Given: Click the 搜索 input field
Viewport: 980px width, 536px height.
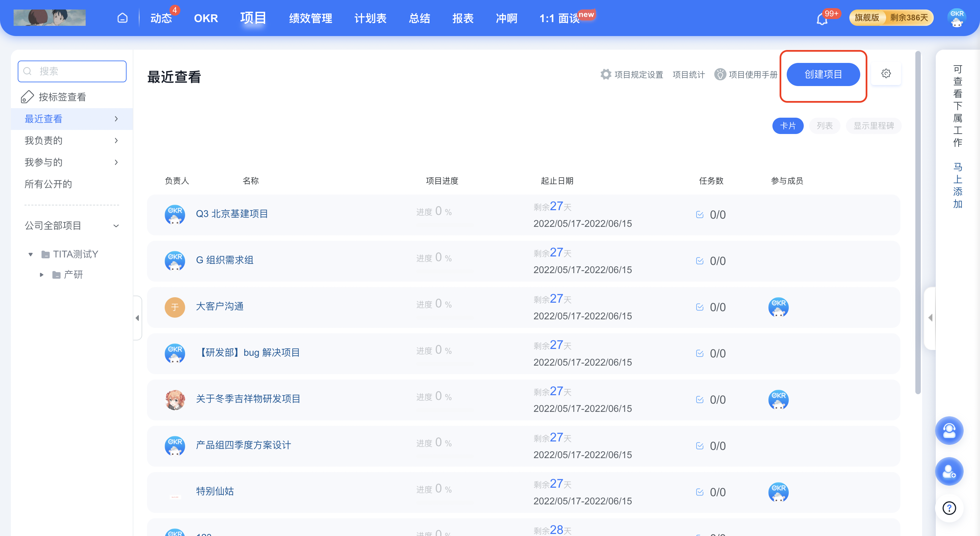Looking at the screenshot, I should coord(72,71).
